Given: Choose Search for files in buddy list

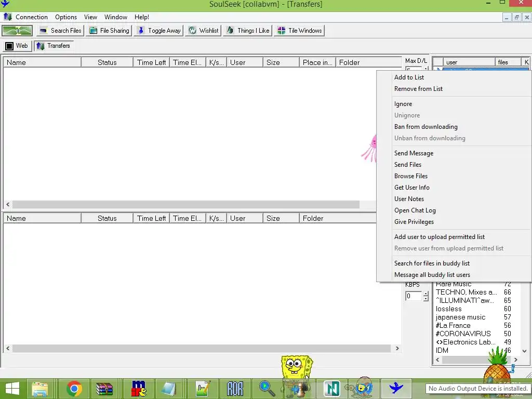Looking at the screenshot, I should (454, 263).
